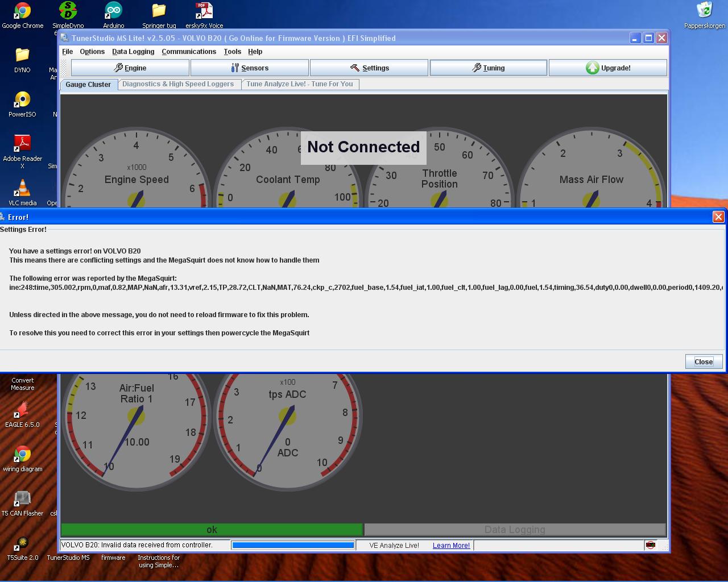
Task: Open the Convert Measure desktop shortcut
Action: (x=22, y=384)
